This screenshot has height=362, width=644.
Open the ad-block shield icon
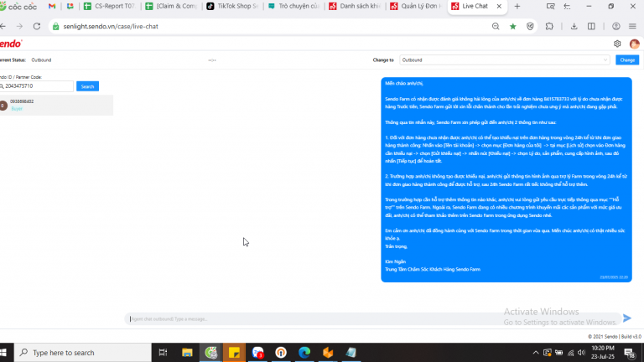530,26
